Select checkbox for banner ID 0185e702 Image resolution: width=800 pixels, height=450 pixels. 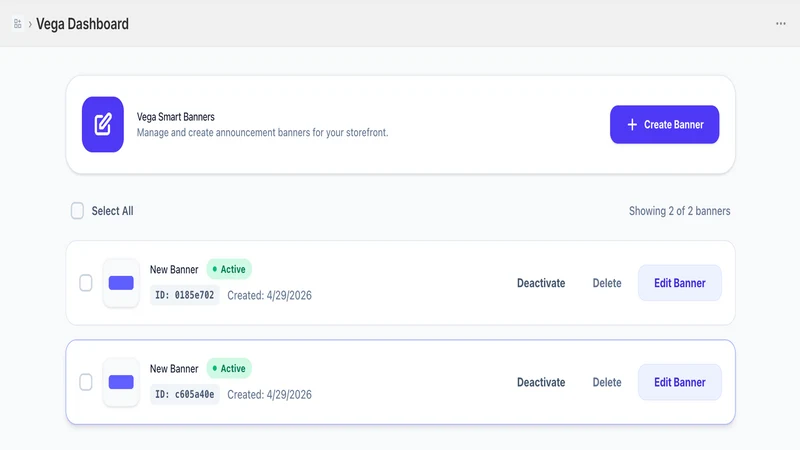pos(86,283)
